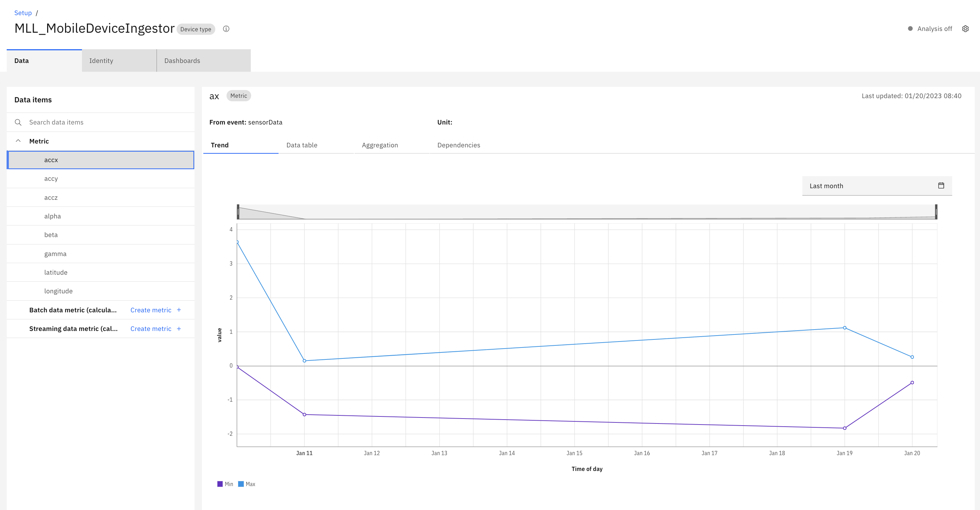Image resolution: width=980 pixels, height=510 pixels.
Task: Click the Streaming data metric group label
Action: point(74,329)
